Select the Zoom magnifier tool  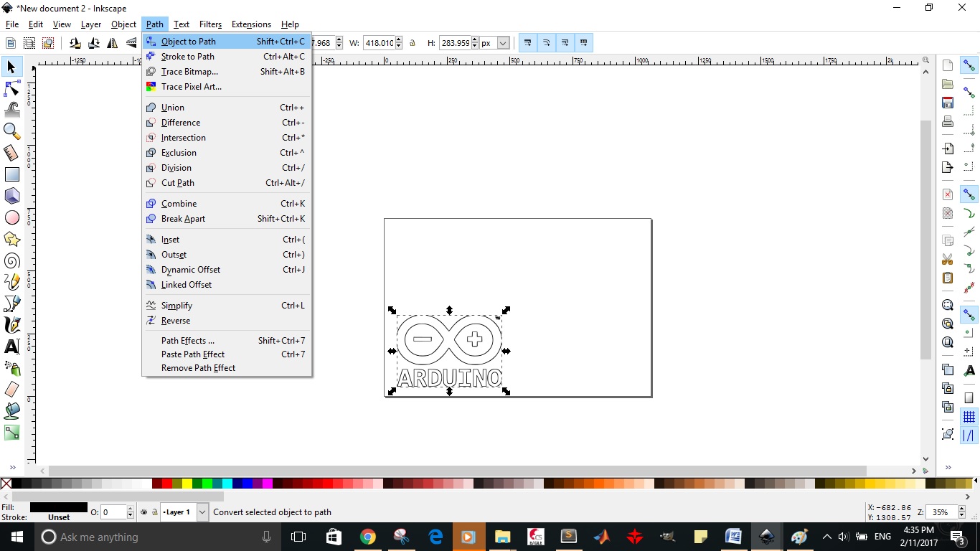tap(11, 131)
